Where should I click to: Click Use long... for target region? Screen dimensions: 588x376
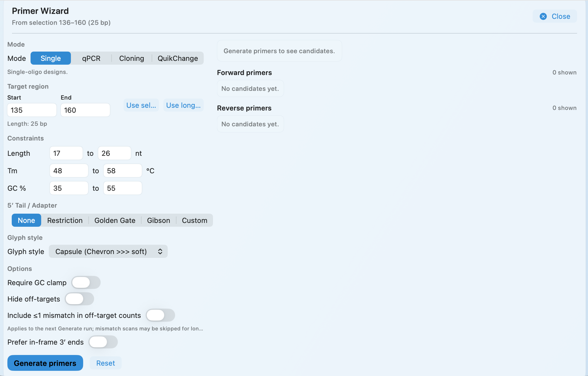[x=183, y=105]
